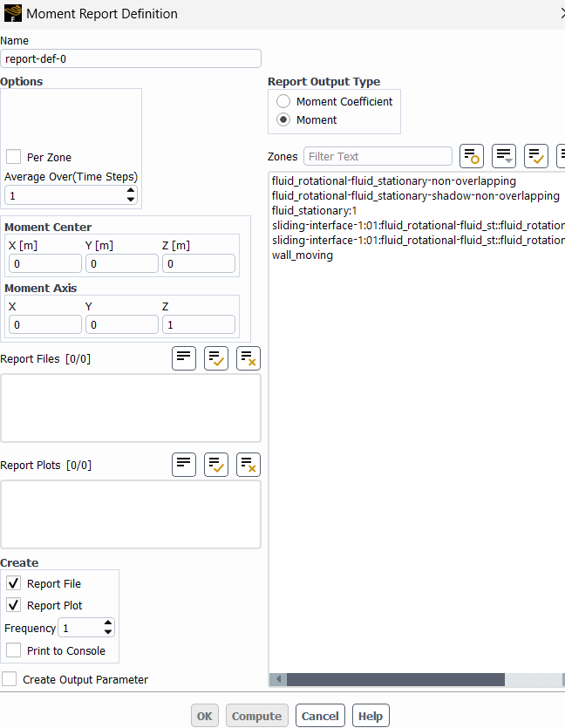Increase the Frequency spinner value
This screenshot has height=728, width=565.
coord(108,623)
